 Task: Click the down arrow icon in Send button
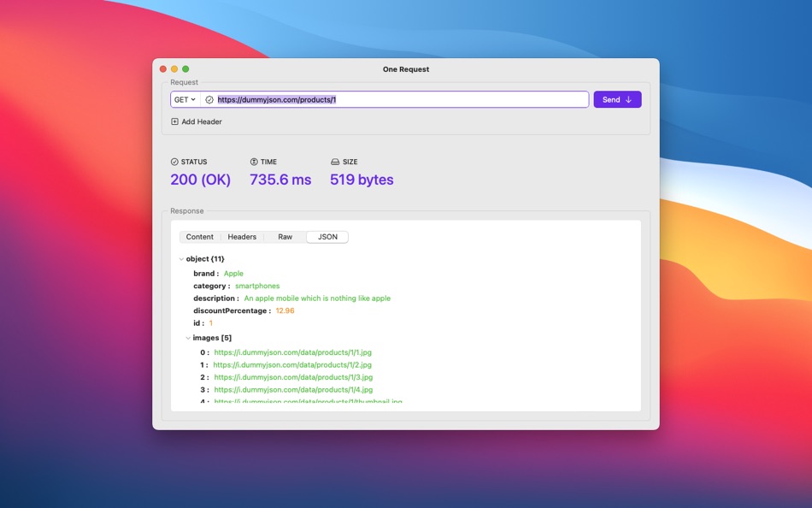click(x=629, y=99)
